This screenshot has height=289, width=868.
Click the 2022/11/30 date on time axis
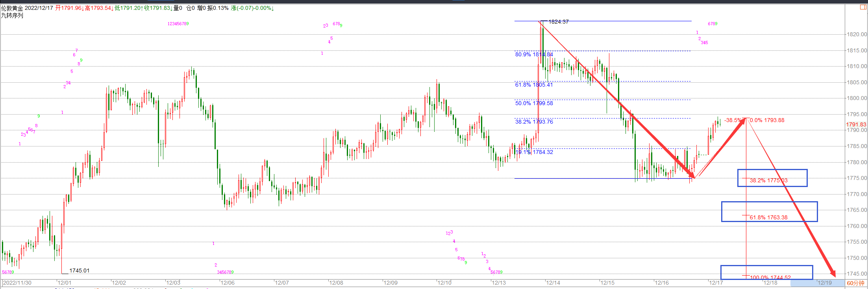coord(17,283)
